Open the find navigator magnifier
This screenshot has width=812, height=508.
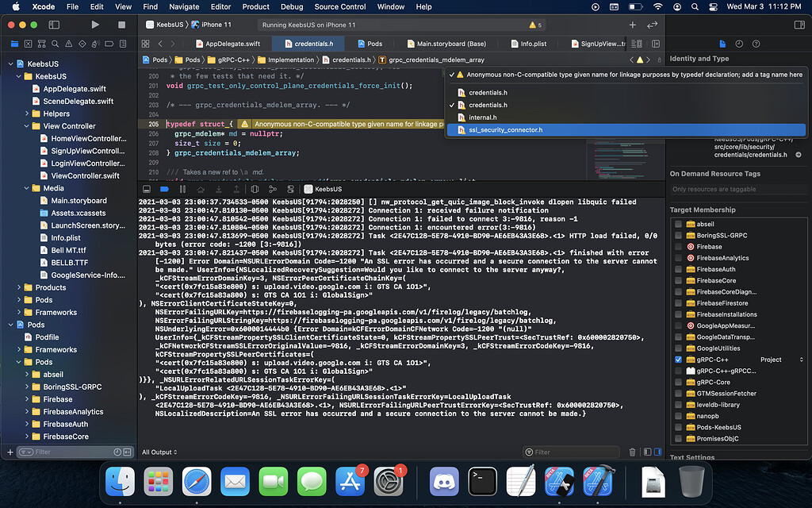click(55, 44)
